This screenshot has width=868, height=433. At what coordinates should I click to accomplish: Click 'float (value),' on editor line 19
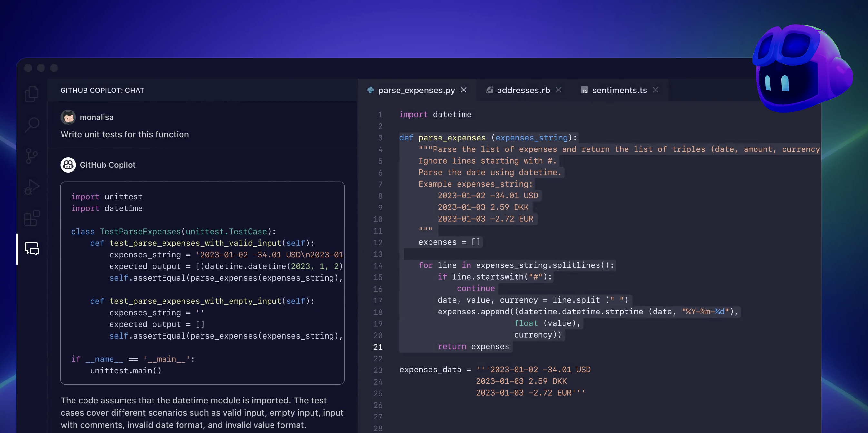547,323
